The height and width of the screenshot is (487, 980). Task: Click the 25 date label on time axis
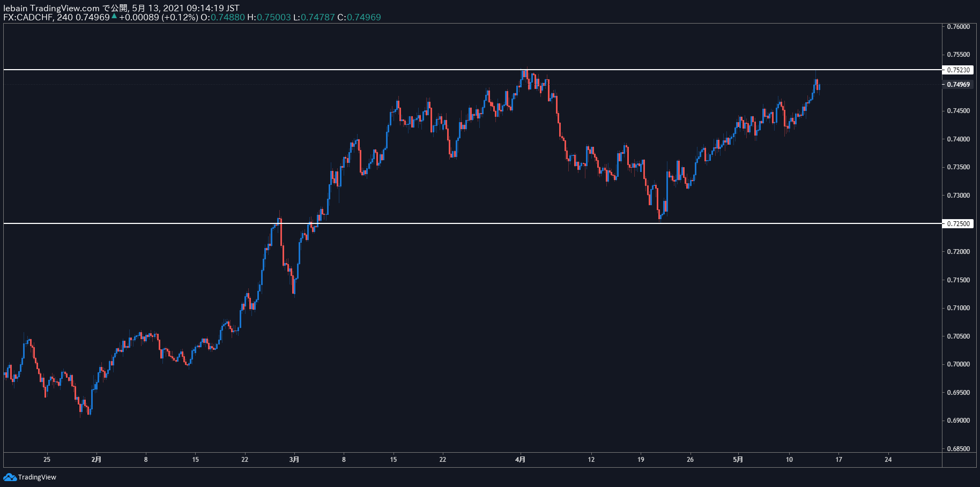(47, 459)
